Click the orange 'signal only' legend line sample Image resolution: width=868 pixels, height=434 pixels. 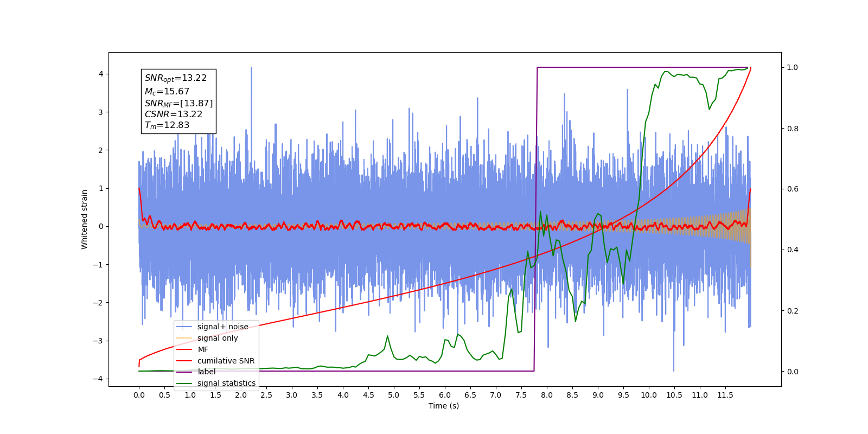(184, 338)
